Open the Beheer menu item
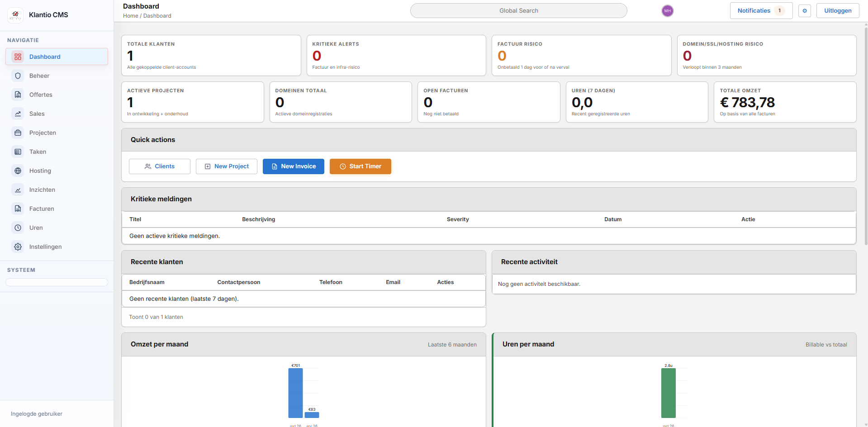Viewport: 868px width, 427px height. (57, 76)
